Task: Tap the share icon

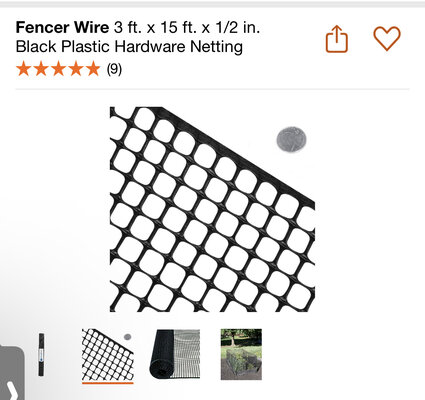Action: [x=337, y=39]
